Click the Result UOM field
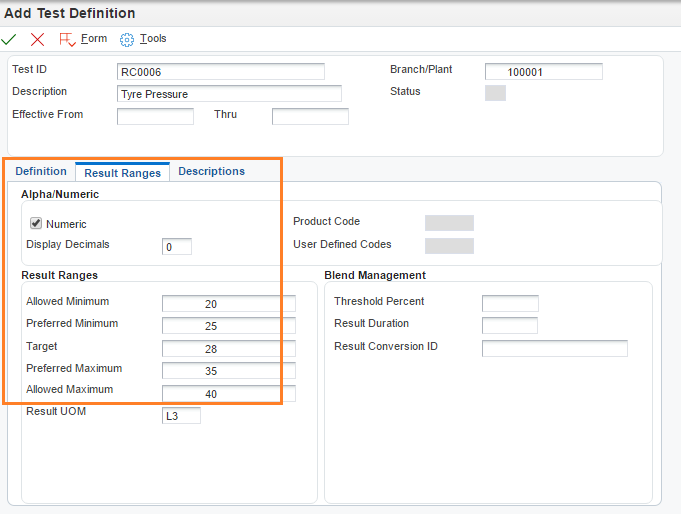 [181, 415]
